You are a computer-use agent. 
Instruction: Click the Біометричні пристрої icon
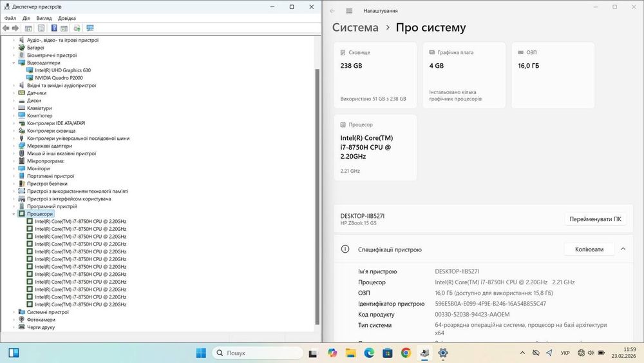point(22,55)
